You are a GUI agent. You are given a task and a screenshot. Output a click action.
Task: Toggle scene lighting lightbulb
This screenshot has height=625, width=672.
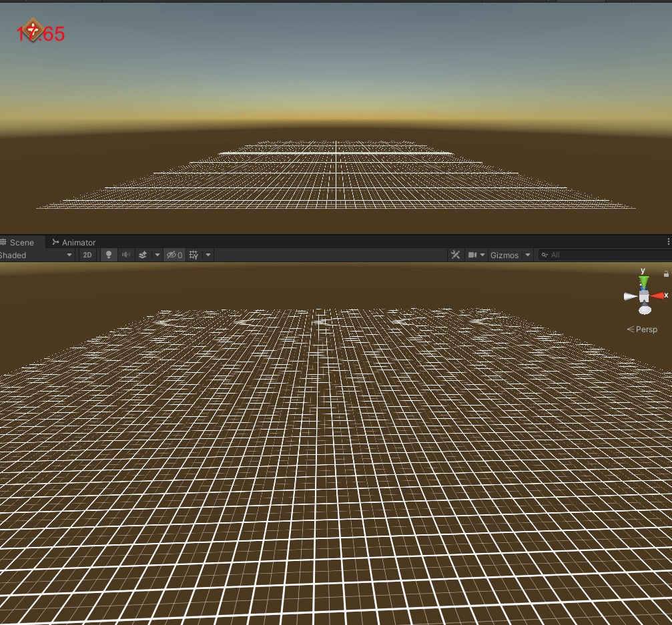click(109, 255)
